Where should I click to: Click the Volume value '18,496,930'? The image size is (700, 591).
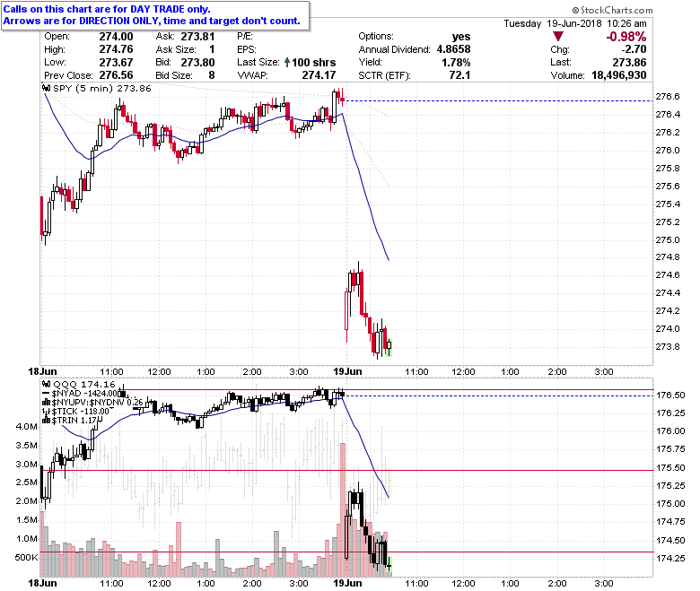tap(618, 75)
